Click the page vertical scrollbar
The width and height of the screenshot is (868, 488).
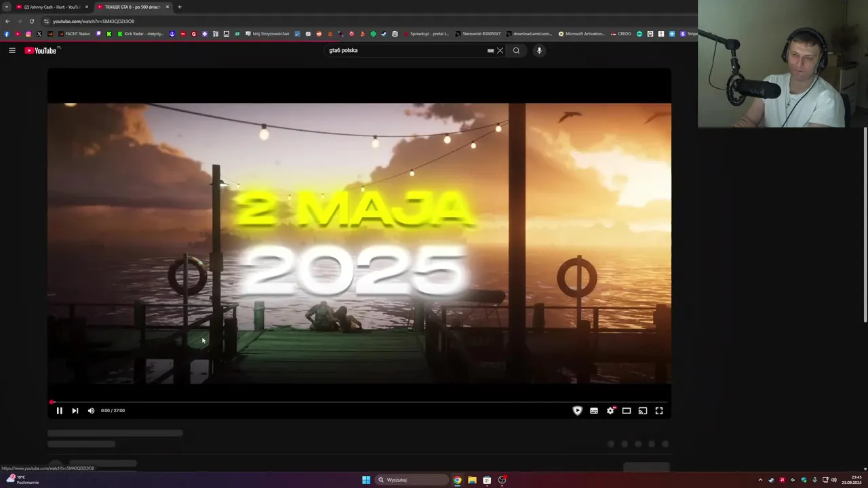865,224
